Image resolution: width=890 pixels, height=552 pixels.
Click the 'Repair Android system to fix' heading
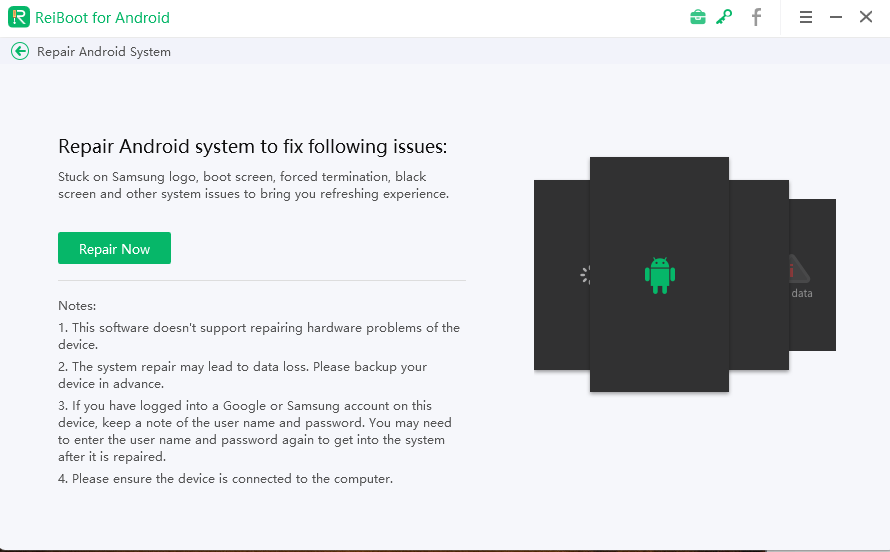253,147
